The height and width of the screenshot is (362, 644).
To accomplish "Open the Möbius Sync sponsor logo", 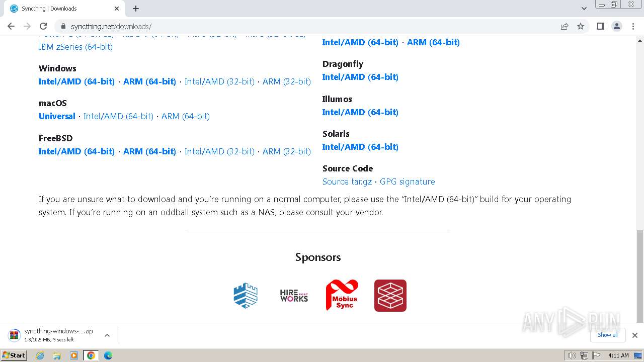I will [x=342, y=295].
